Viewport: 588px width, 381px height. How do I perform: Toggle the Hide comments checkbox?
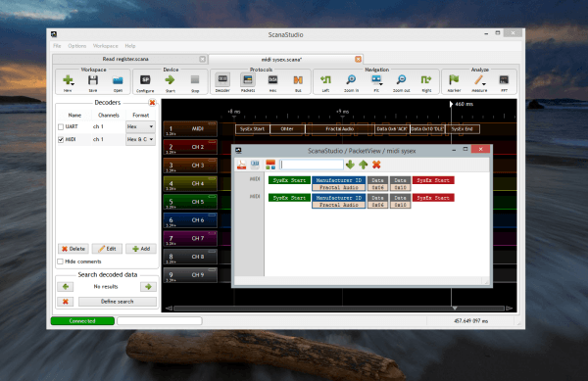tap(61, 262)
